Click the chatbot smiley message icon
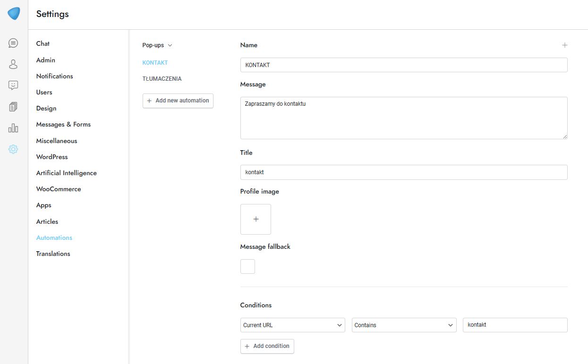This screenshot has height=364, width=588. point(13,85)
